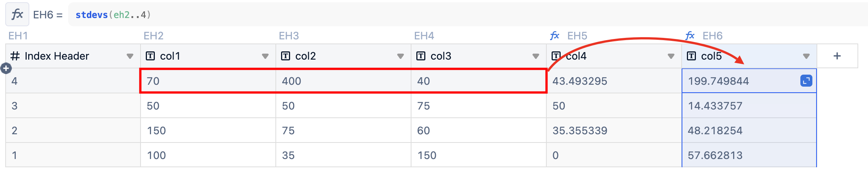
Task: Open the col4 column dropdown arrow
Action: 671,56
